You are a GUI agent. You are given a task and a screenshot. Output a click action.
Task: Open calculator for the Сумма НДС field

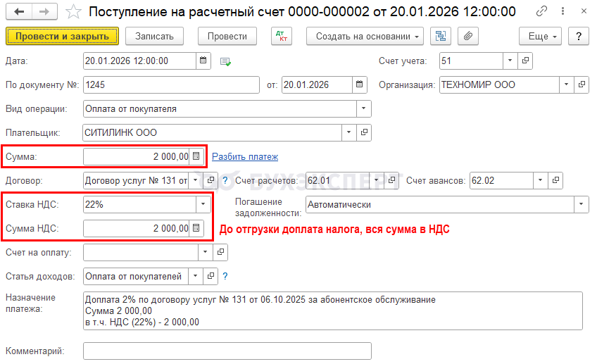coord(196,228)
